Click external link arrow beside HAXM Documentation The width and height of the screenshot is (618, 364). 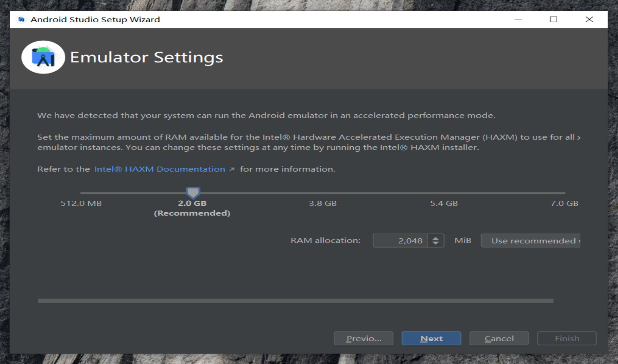(x=232, y=169)
